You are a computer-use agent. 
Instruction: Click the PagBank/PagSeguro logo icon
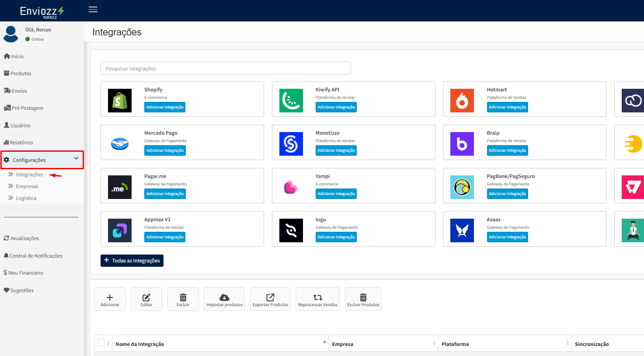pos(462,187)
